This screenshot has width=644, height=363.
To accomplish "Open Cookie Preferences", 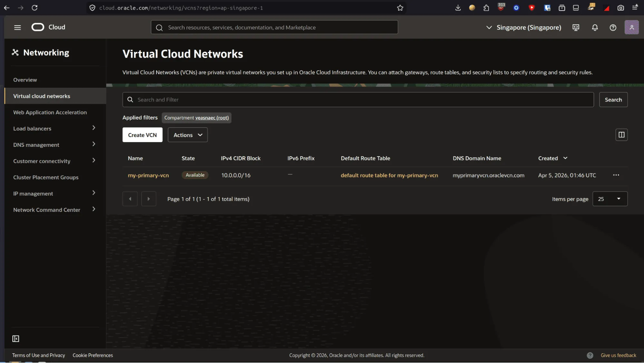I will pos(93,355).
